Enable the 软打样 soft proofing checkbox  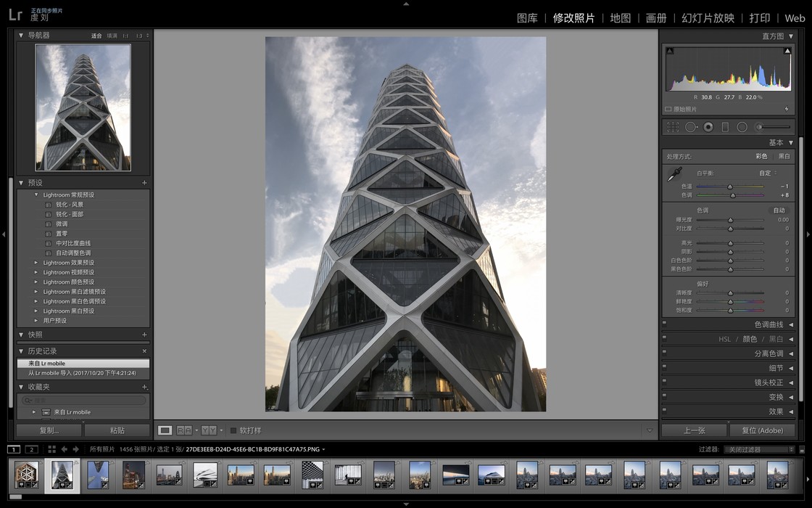[x=233, y=430]
